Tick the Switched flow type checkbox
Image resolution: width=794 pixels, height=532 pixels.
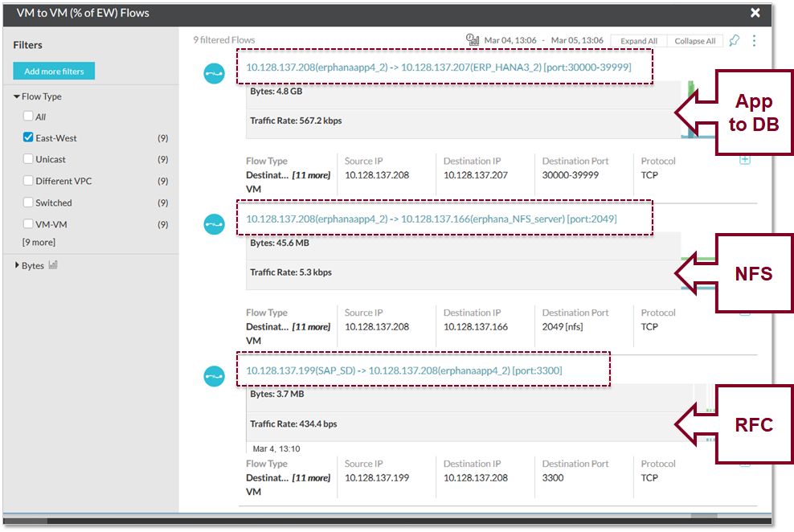pos(29,203)
